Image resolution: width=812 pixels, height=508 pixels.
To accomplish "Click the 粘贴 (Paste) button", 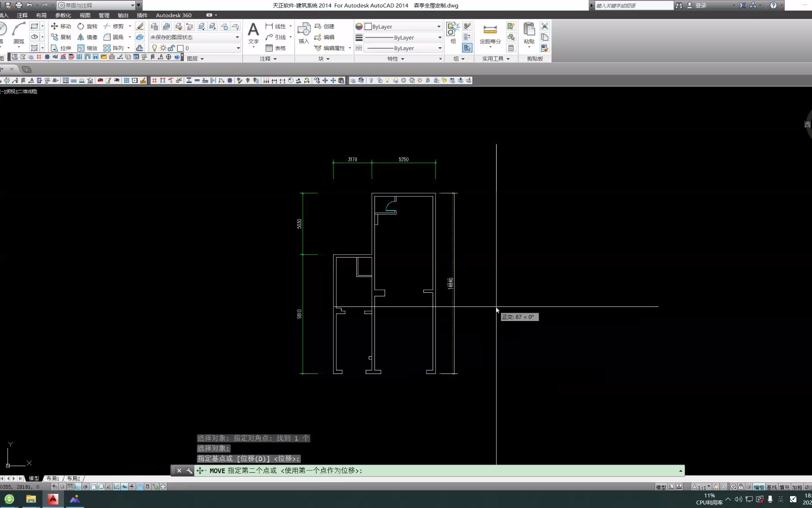I will pos(529,34).
